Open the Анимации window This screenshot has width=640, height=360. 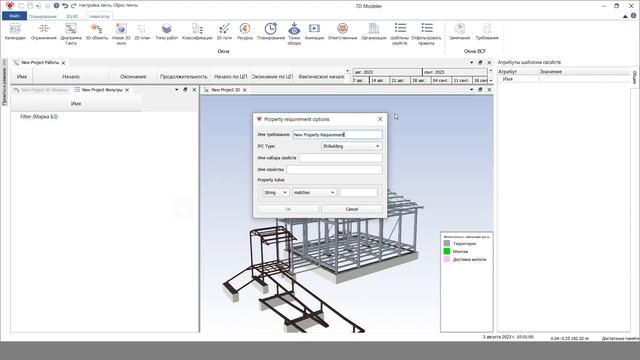coord(314,31)
